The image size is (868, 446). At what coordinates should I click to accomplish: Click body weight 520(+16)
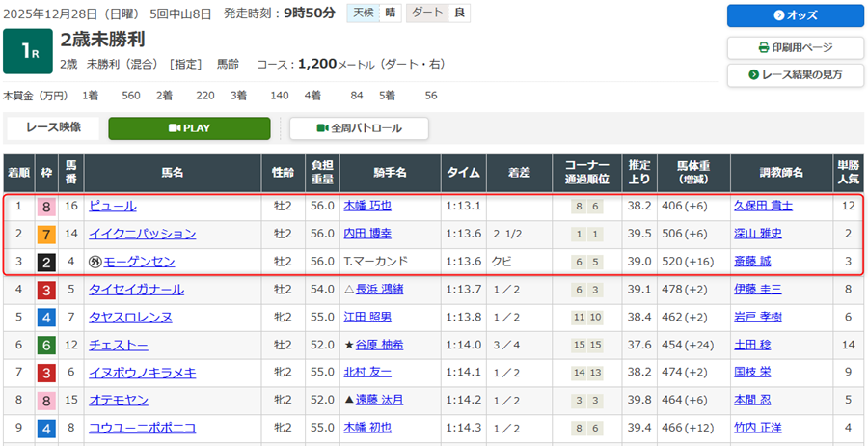(688, 262)
